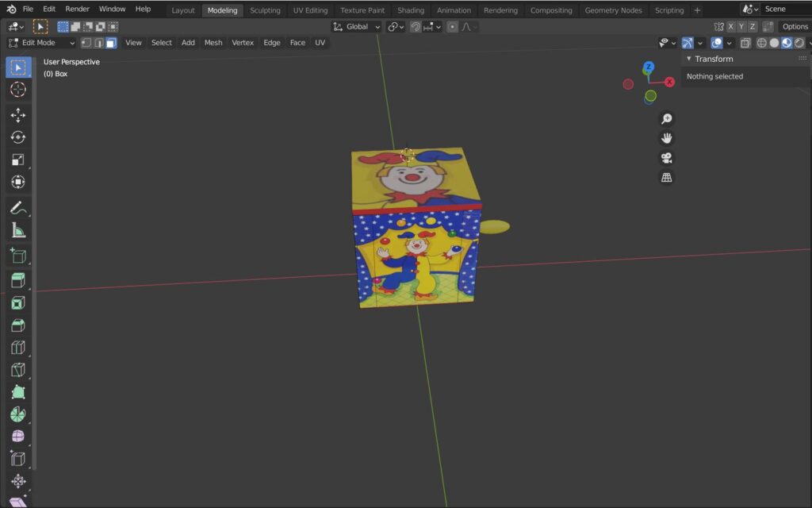Screen dimensions: 812x508
Task: Select the Bevel tool
Action: pyautogui.click(x=17, y=325)
